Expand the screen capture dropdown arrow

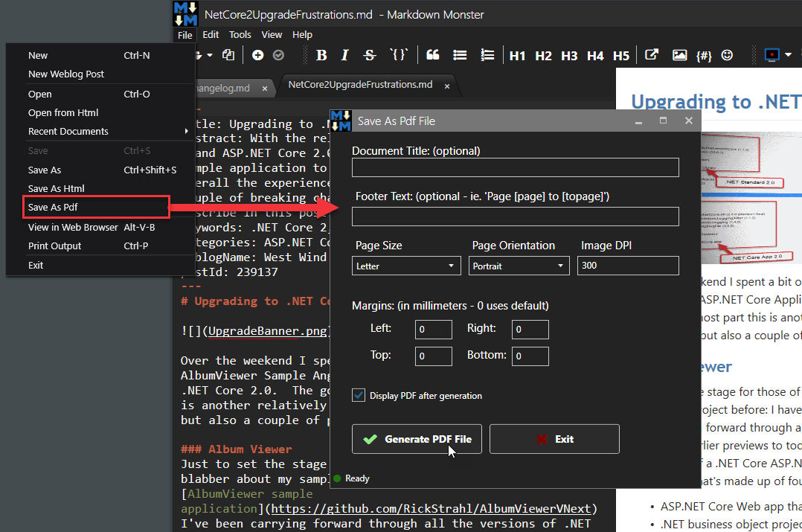[x=788, y=55]
